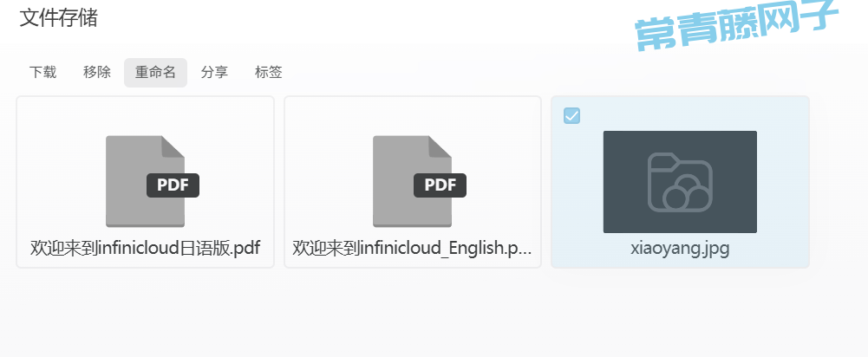Click the dark PDF badge on the English file

pos(441,185)
